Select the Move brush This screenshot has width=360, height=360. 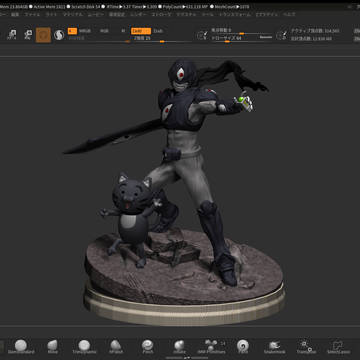(52, 347)
